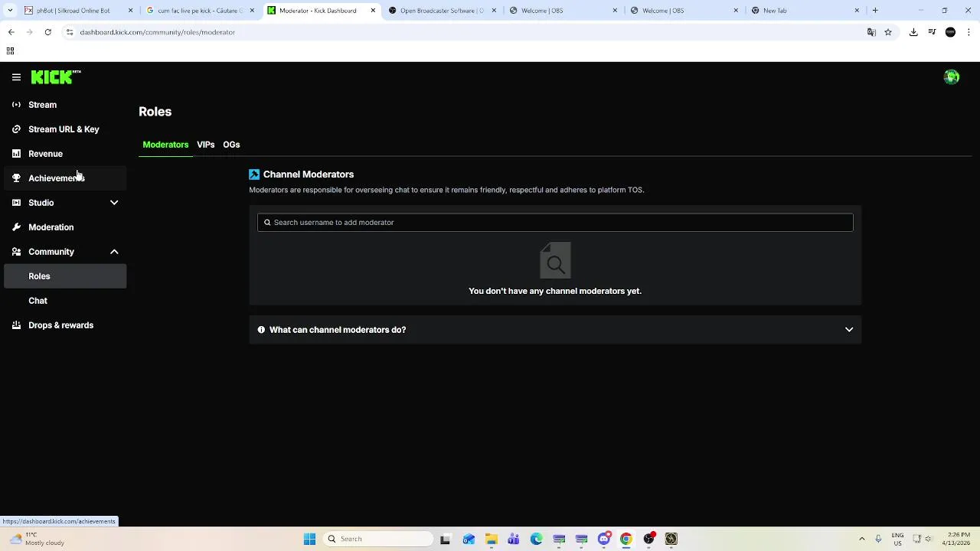Switch to the VIPs tab
Viewport: 980px width, 551px height.
205,145
